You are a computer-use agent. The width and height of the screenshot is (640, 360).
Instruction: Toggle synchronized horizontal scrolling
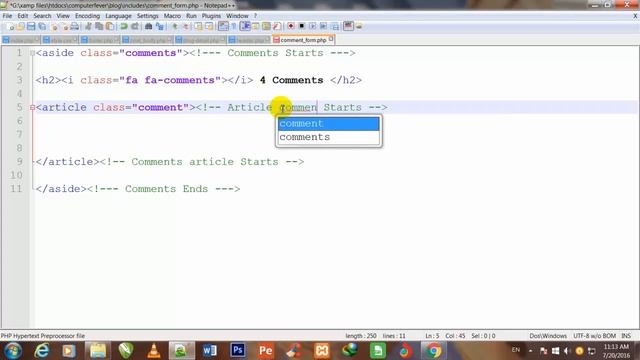pyautogui.click(x=209, y=26)
